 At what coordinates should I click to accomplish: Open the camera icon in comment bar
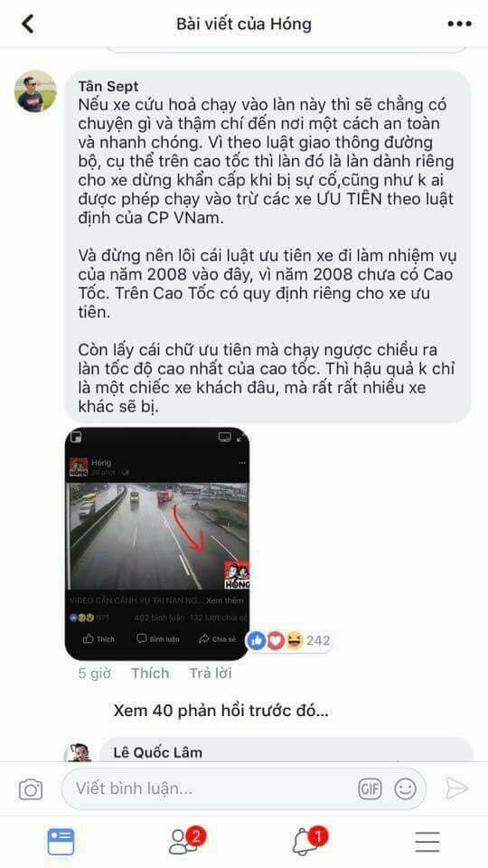point(31,788)
